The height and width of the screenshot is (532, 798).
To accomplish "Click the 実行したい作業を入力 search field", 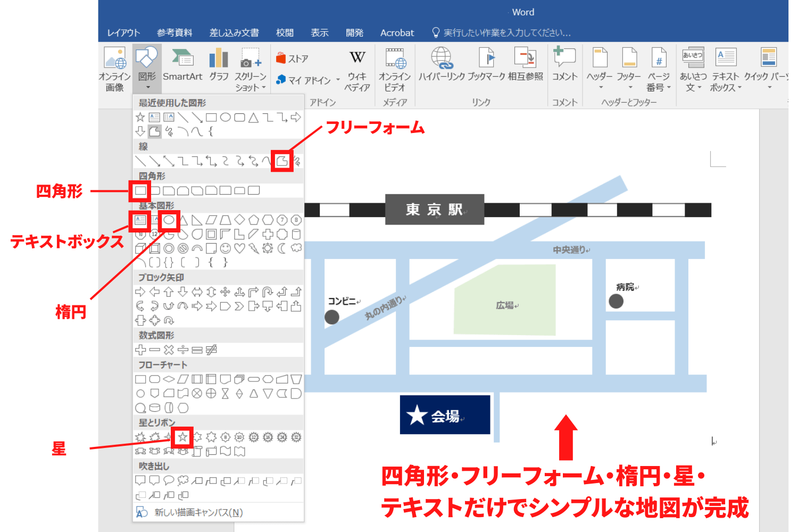I will pyautogui.click(x=503, y=32).
